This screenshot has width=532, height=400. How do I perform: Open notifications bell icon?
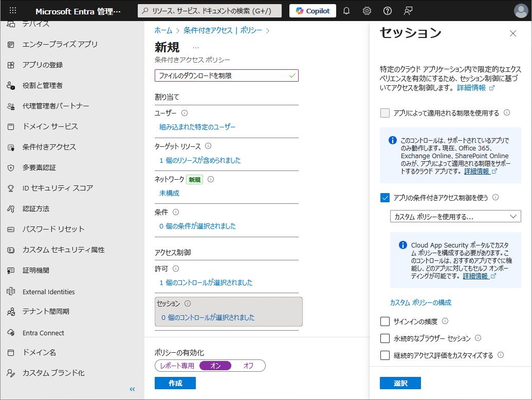(x=346, y=11)
